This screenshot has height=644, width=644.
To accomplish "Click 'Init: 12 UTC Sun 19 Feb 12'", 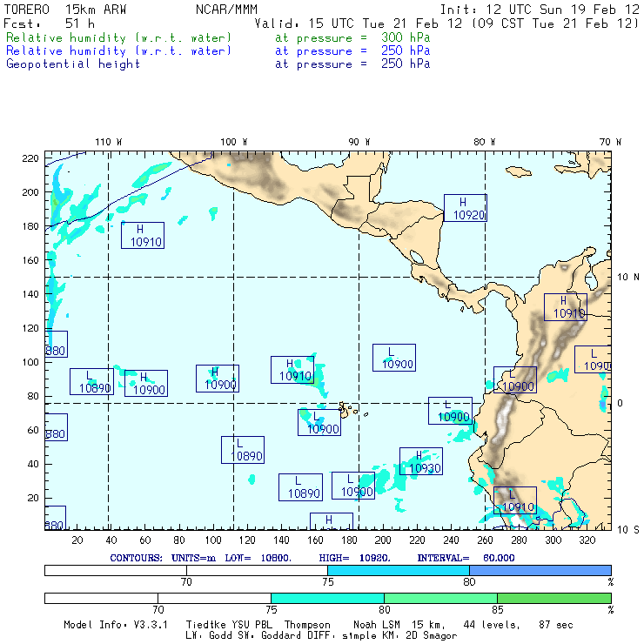I will 540,10.
